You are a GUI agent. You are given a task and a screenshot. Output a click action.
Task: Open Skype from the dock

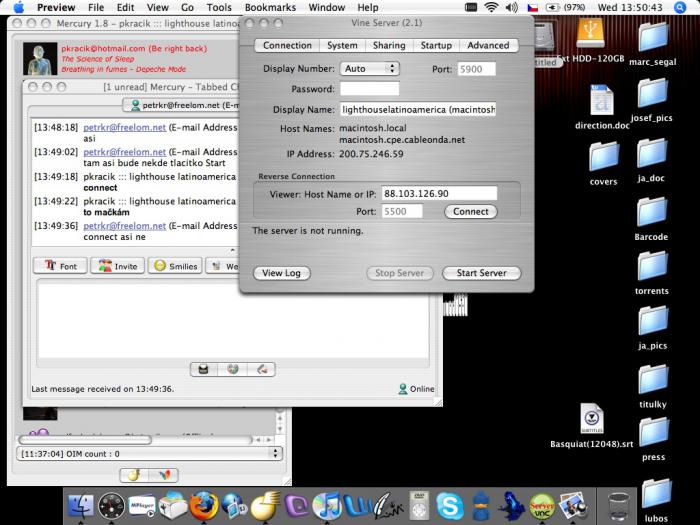[x=450, y=507]
